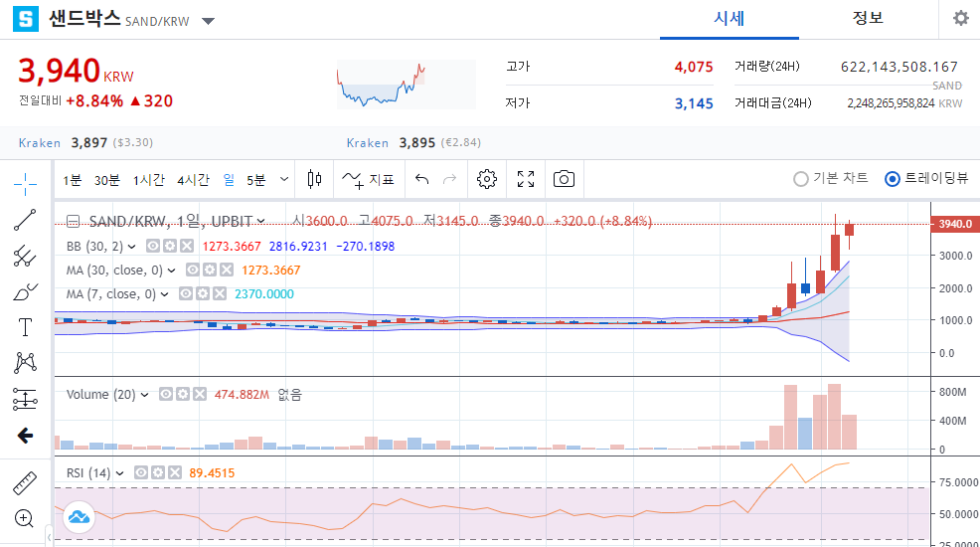Select the ruler measure tool
The width and height of the screenshot is (980, 547).
25,482
